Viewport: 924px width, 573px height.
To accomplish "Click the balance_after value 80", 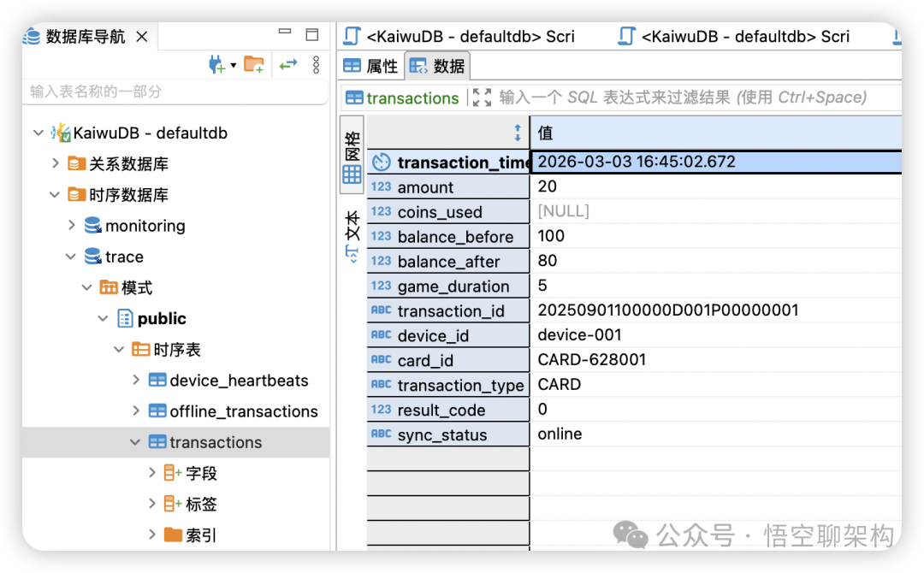I will (717, 260).
